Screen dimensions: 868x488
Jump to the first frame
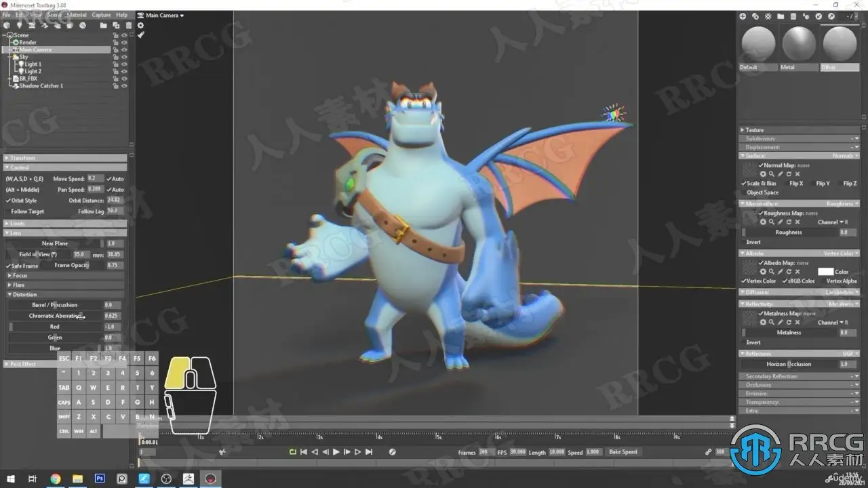coord(303,452)
